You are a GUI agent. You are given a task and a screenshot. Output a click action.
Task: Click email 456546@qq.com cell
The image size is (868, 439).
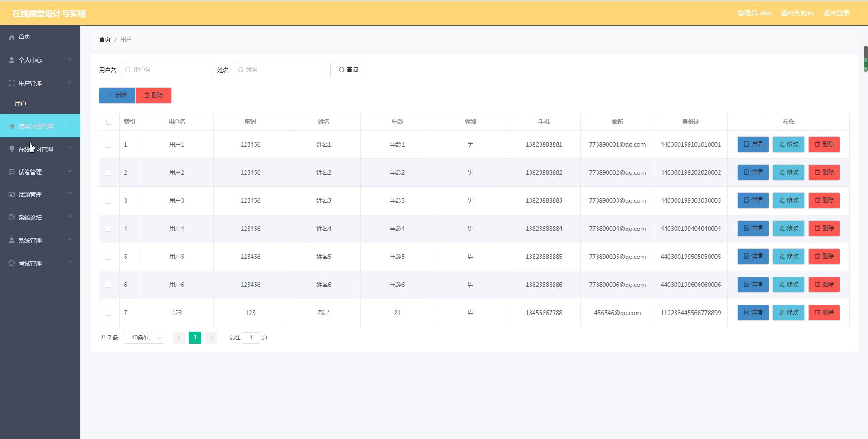tap(617, 313)
